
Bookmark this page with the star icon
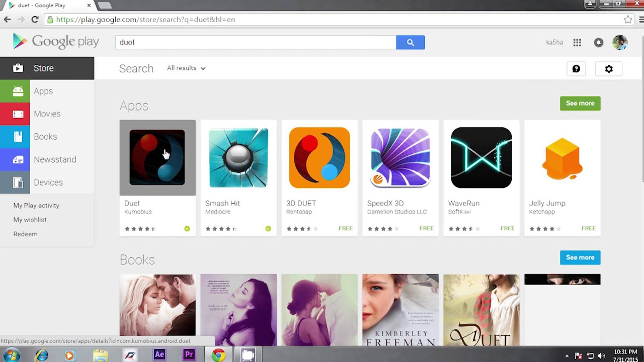click(628, 20)
